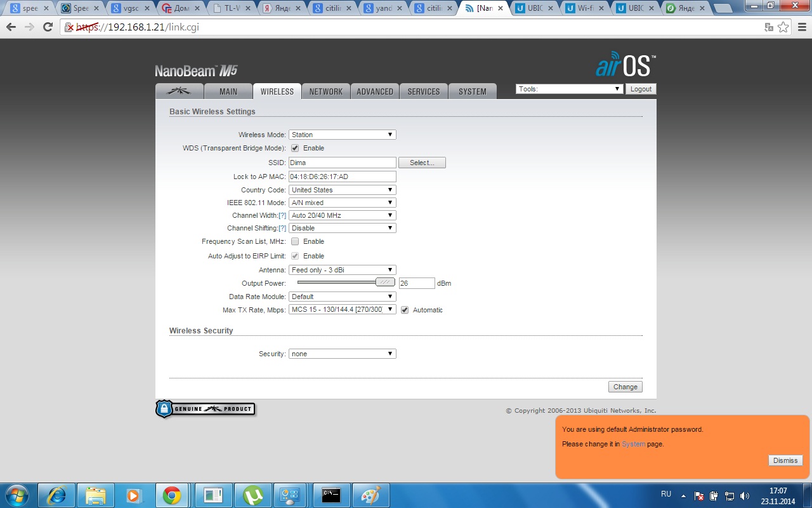The height and width of the screenshot is (508, 812).
Task: Open the Country Code dropdown
Action: click(x=342, y=190)
